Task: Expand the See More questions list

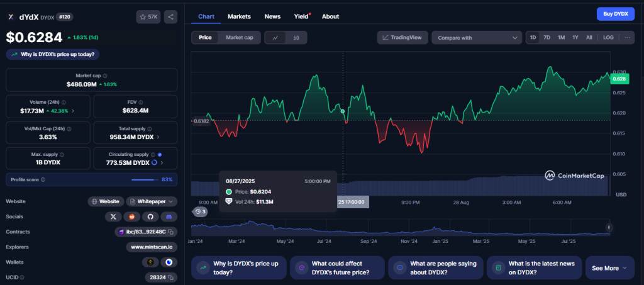Action: tap(609, 268)
